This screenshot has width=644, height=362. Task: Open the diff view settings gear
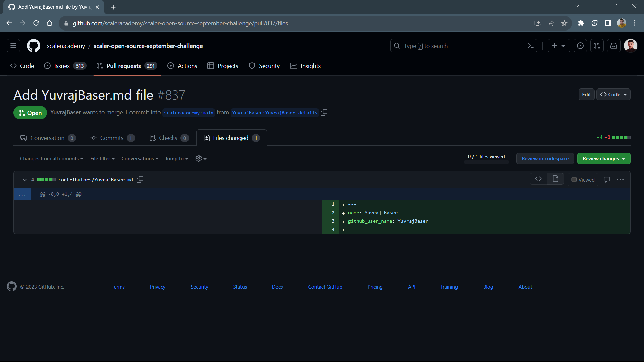tap(200, 158)
